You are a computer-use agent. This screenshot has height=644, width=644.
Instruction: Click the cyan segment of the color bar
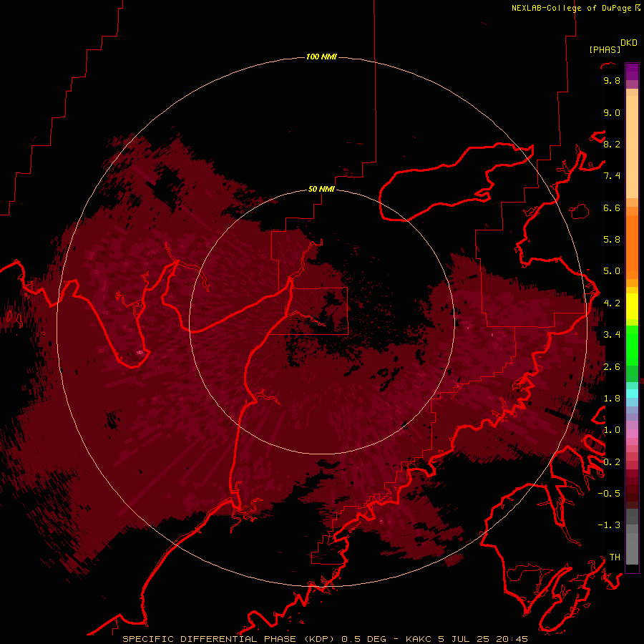coord(632,394)
